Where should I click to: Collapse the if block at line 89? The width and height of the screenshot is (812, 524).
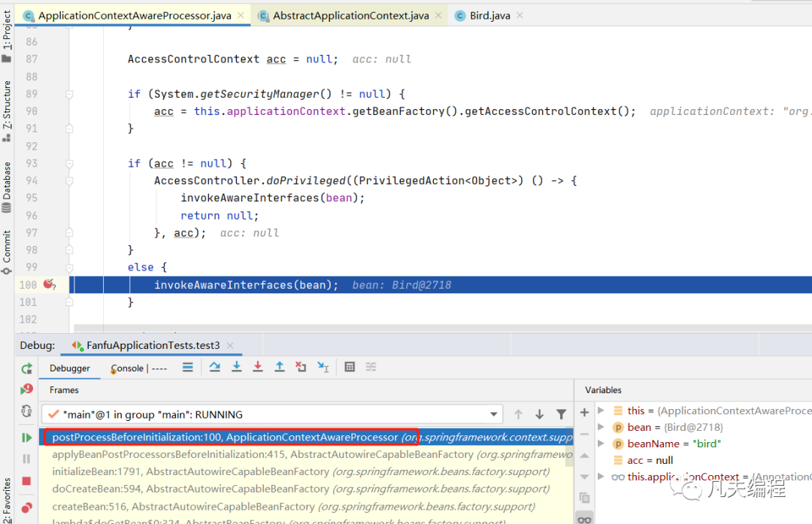point(69,94)
